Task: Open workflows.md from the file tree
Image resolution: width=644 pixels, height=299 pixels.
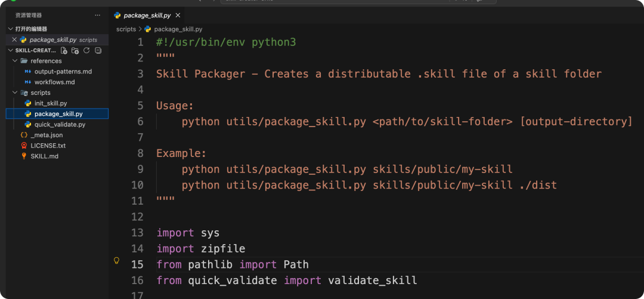Action: pyautogui.click(x=55, y=82)
